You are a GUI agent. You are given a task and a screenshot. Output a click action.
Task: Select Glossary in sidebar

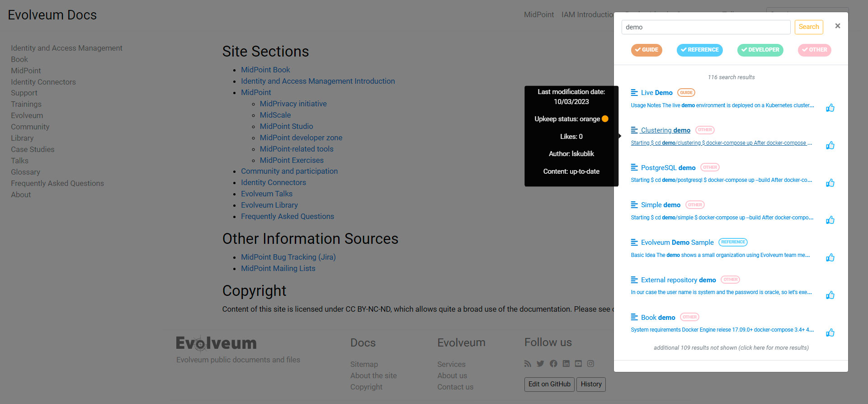click(25, 172)
